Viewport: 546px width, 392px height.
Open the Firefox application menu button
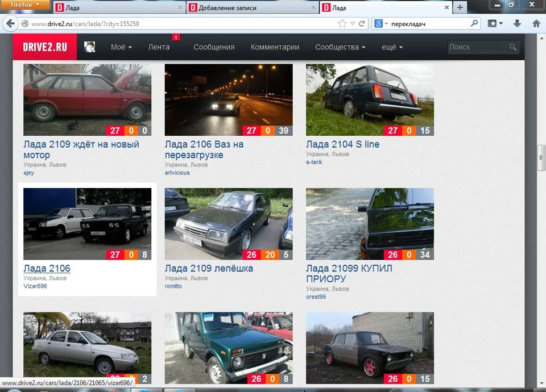[x=25, y=5]
